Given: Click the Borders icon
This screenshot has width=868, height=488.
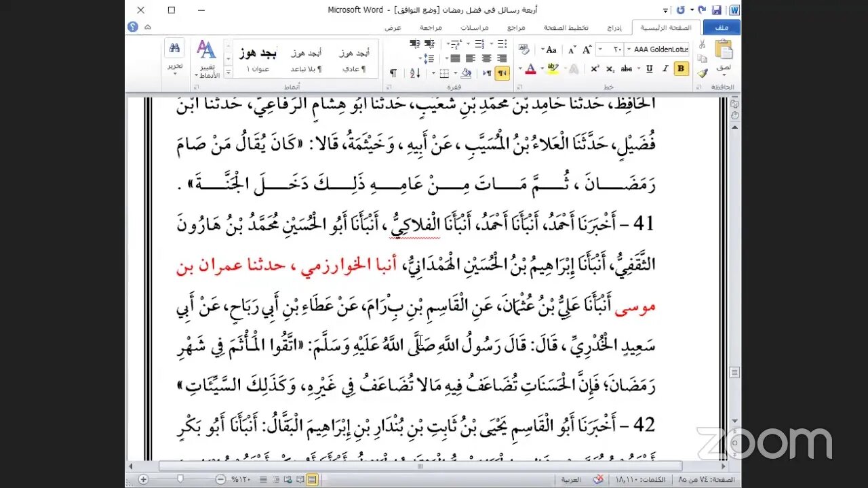Looking at the screenshot, I should pyautogui.click(x=444, y=73).
